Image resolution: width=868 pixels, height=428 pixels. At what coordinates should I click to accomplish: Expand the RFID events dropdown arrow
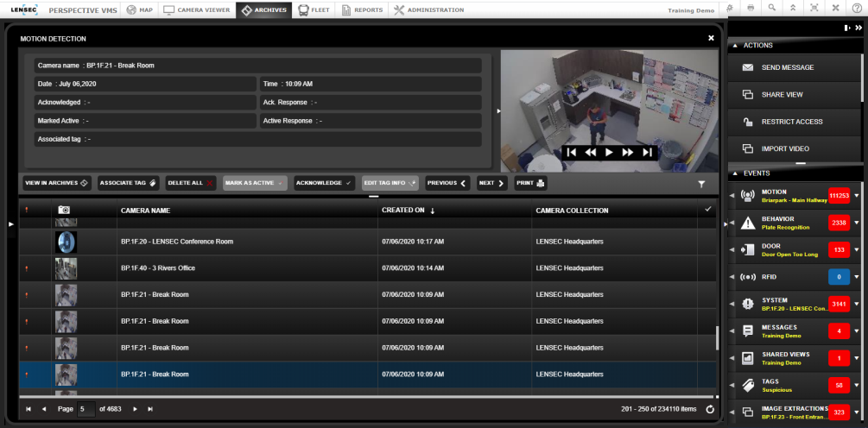[x=857, y=277]
